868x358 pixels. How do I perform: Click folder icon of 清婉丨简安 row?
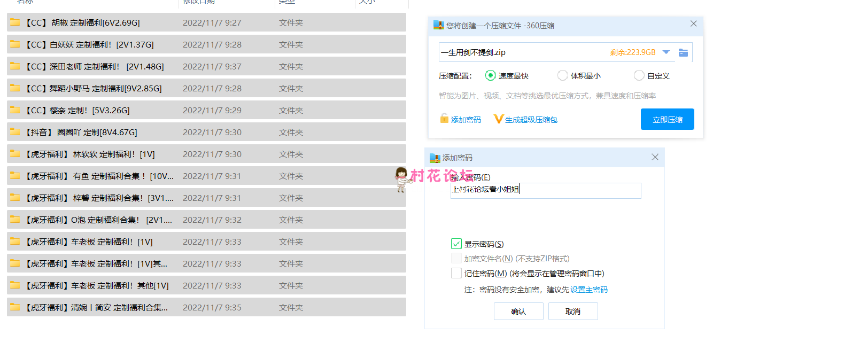pyautogui.click(x=15, y=307)
